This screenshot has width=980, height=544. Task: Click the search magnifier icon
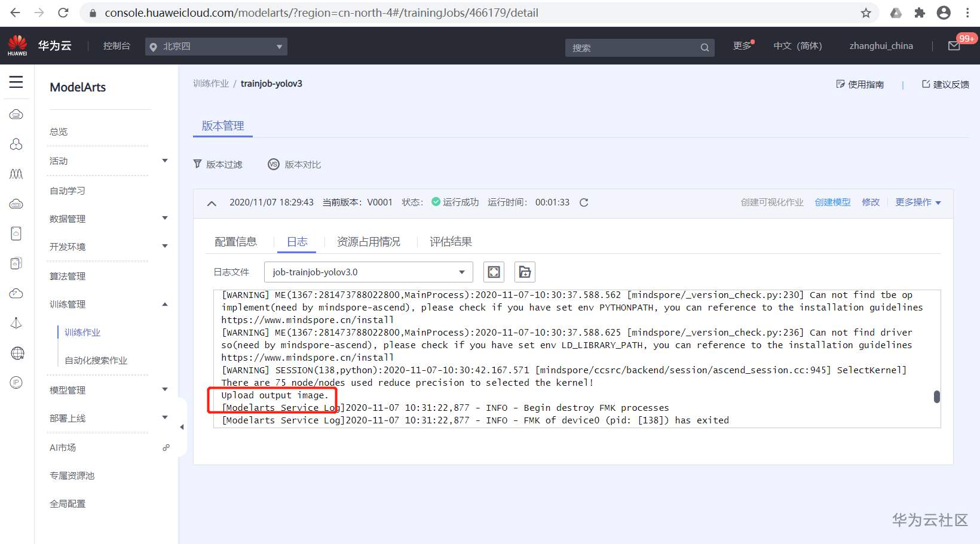click(705, 48)
